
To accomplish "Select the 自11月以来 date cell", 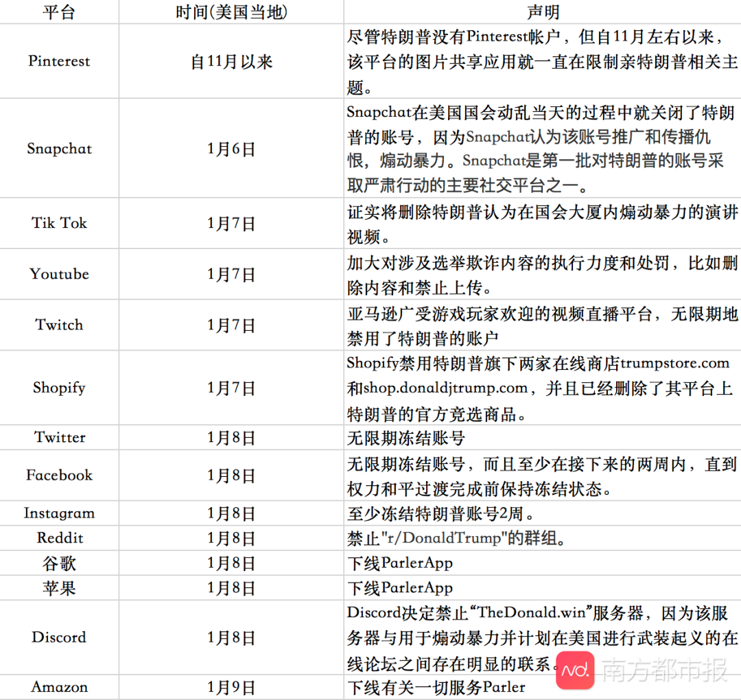I will point(231,62).
